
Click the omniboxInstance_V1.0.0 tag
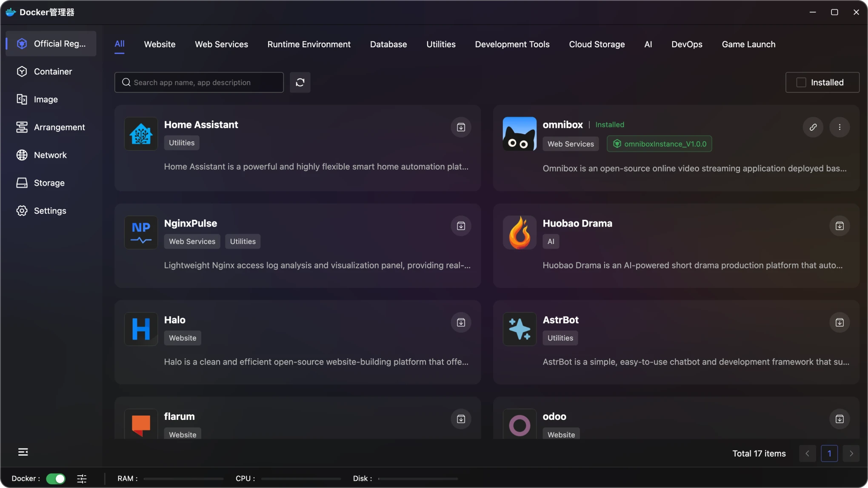(659, 144)
